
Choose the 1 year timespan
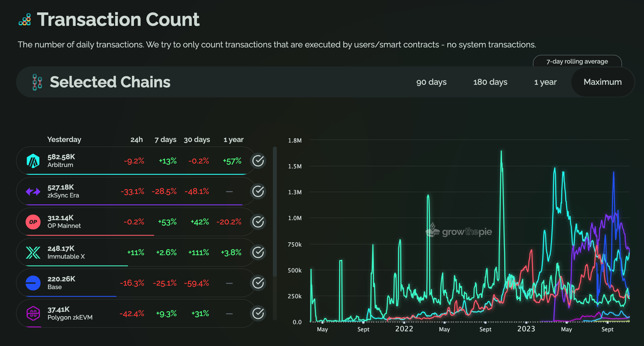point(545,82)
